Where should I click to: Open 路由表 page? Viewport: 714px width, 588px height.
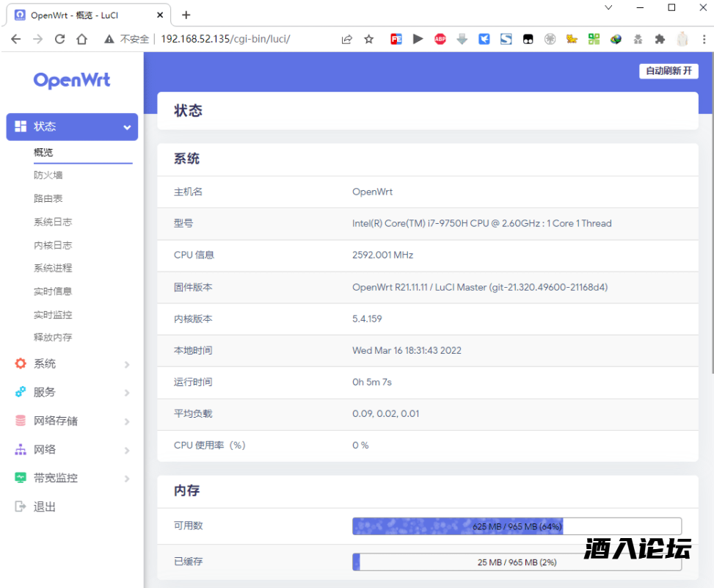click(48, 199)
